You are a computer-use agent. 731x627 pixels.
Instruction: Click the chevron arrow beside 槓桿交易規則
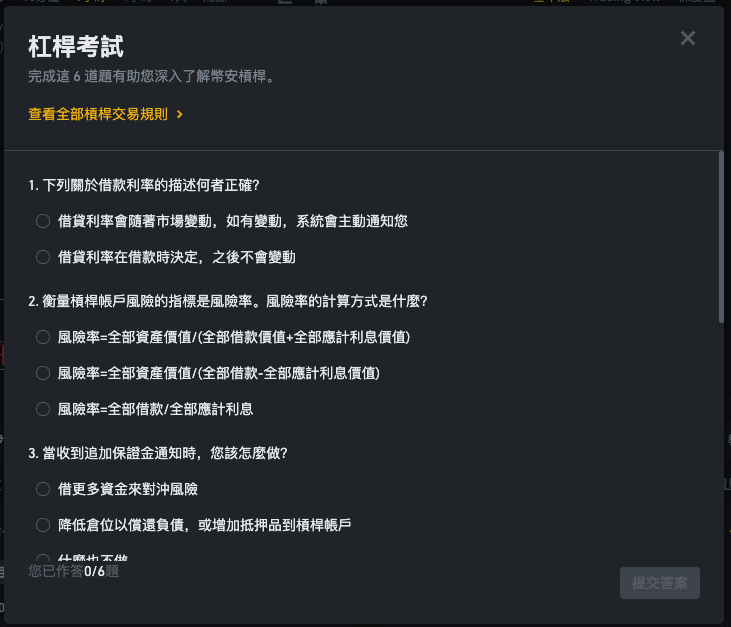click(180, 114)
